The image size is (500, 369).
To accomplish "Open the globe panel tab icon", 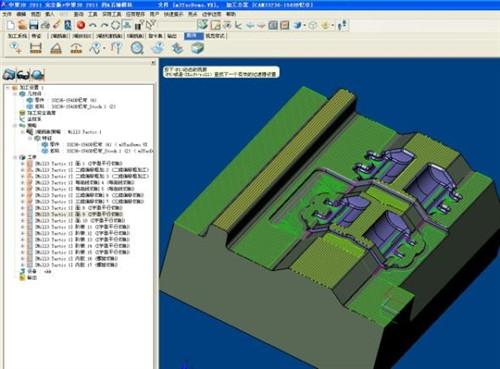I will pyautogui.click(x=38, y=75).
